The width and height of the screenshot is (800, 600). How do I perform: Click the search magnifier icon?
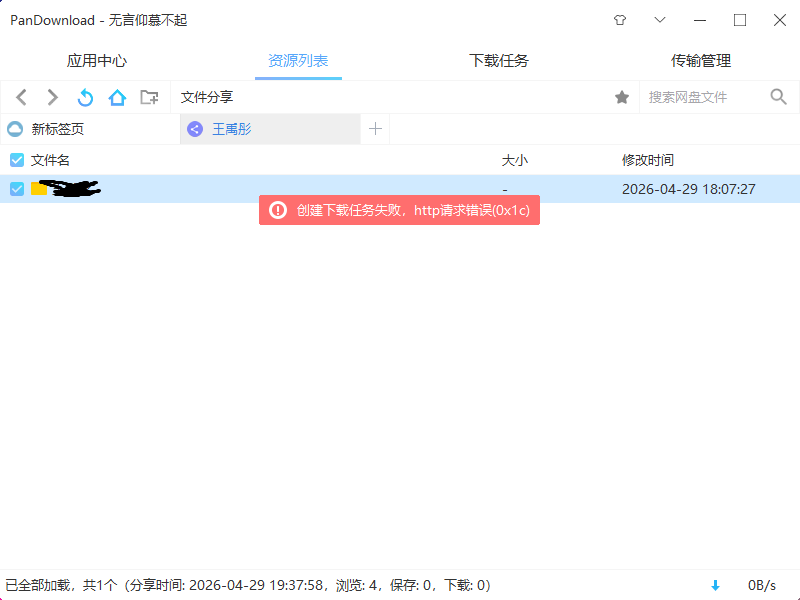778,97
